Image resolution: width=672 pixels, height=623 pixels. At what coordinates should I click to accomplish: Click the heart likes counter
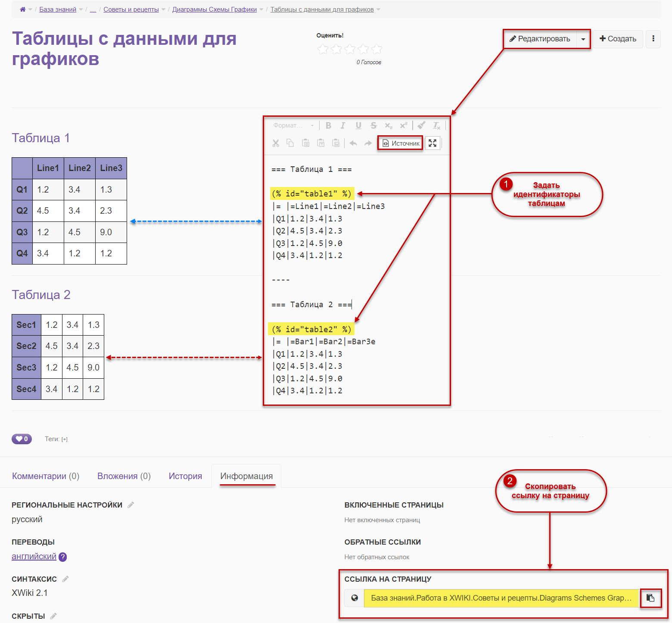(22, 439)
